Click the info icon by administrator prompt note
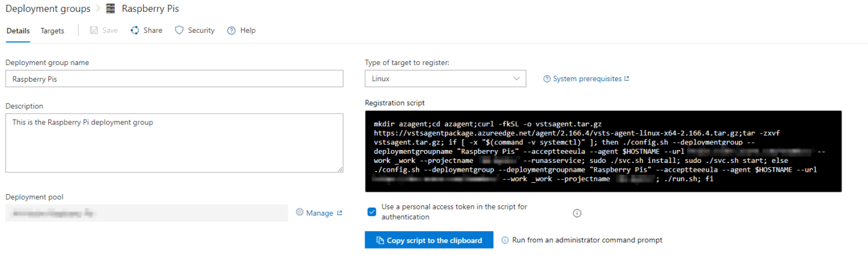This screenshot has height=264, width=868. pos(505,240)
